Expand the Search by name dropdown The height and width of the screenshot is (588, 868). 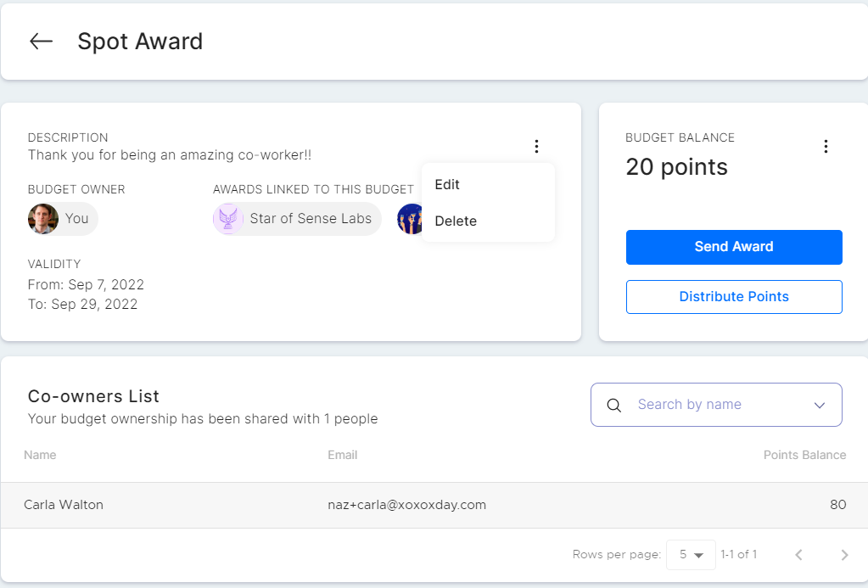(x=820, y=405)
